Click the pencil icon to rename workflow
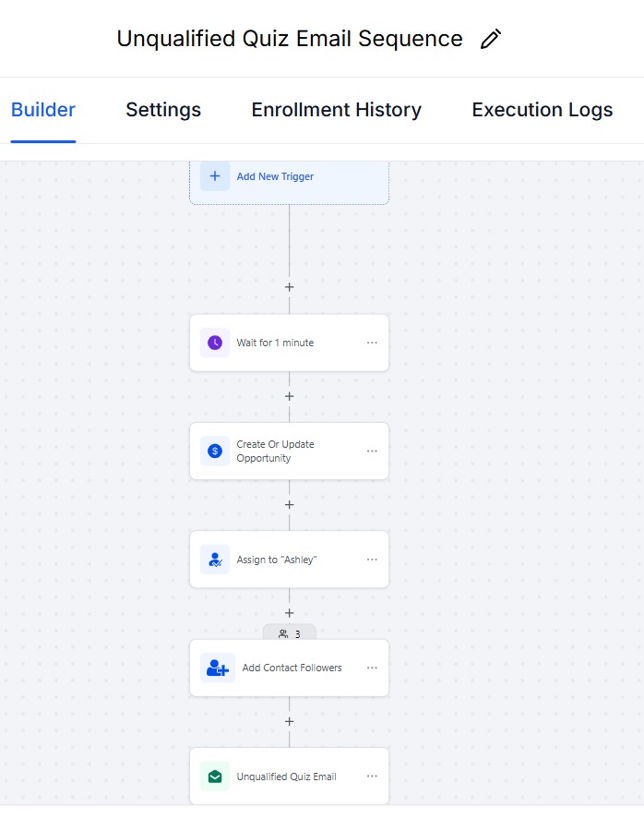Viewport: 644px width, 819px height. 492,39
